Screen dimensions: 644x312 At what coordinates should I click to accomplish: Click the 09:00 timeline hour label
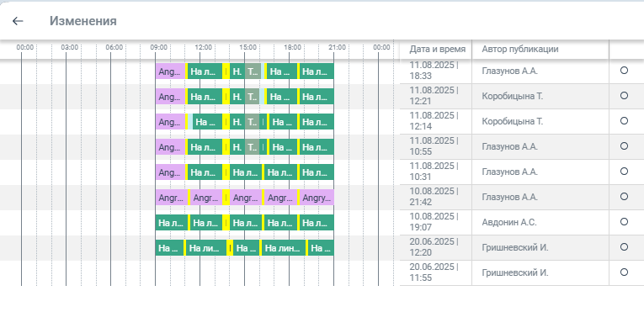tap(159, 47)
